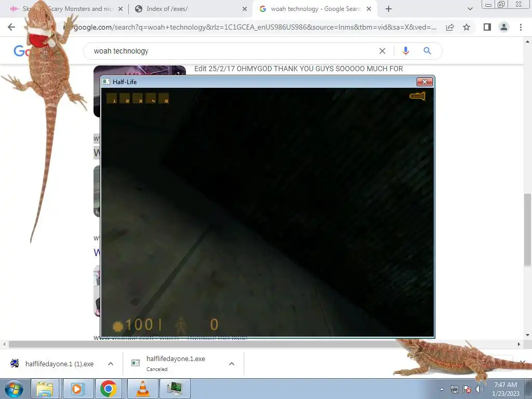Open the Windows Start menu orb
Screen dimensions: 532x399
(14, 389)
